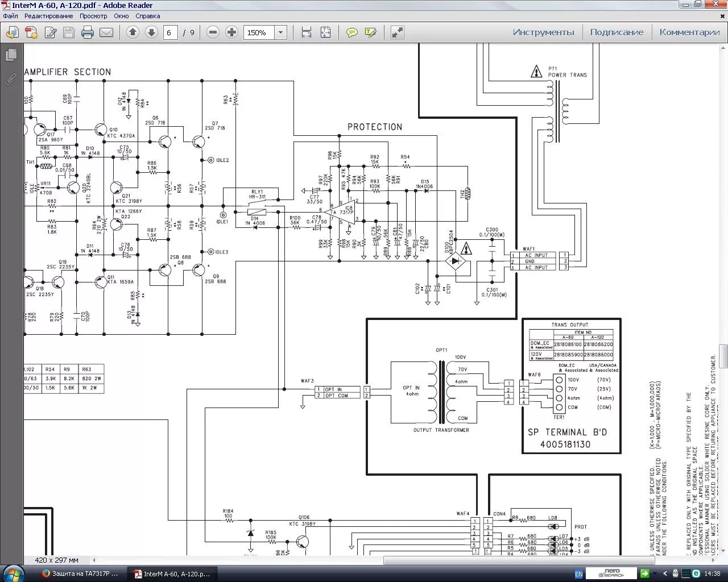Screen dimensions: 728x582
Task: Zoom out with the minus button
Action: click(213, 32)
